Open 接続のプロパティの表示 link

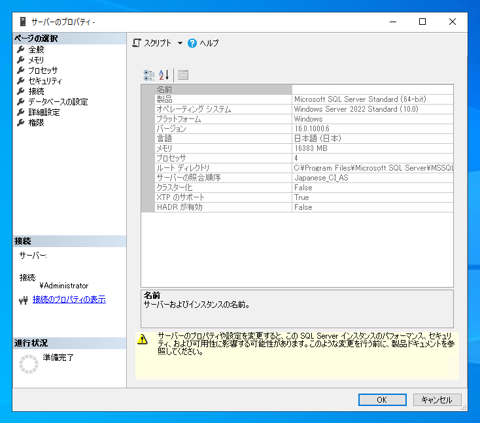(69, 300)
